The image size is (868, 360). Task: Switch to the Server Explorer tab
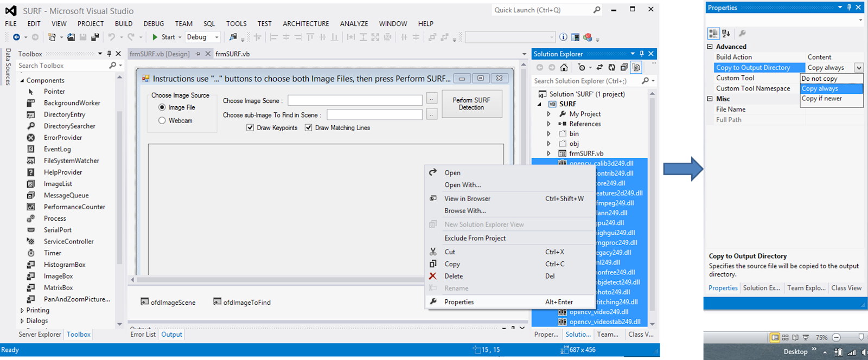[40, 335]
